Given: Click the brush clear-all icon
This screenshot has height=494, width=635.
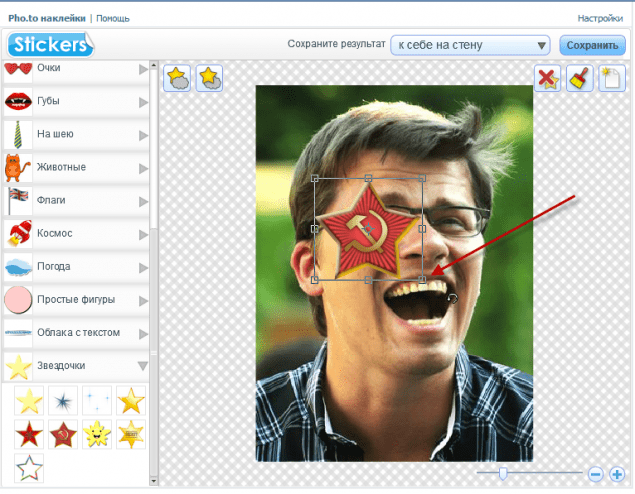Looking at the screenshot, I should [x=579, y=79].
